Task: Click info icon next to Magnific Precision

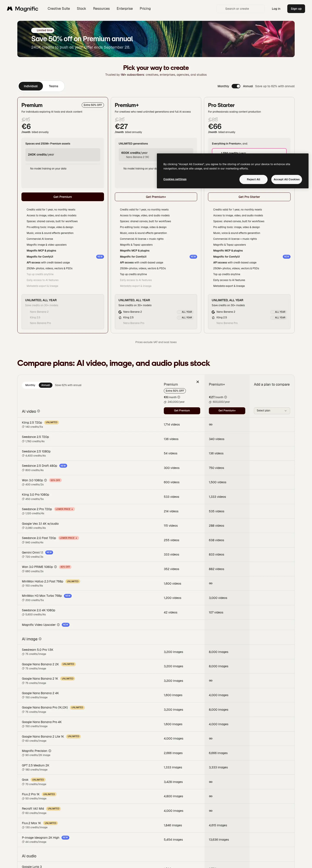Action: (50, 751)
